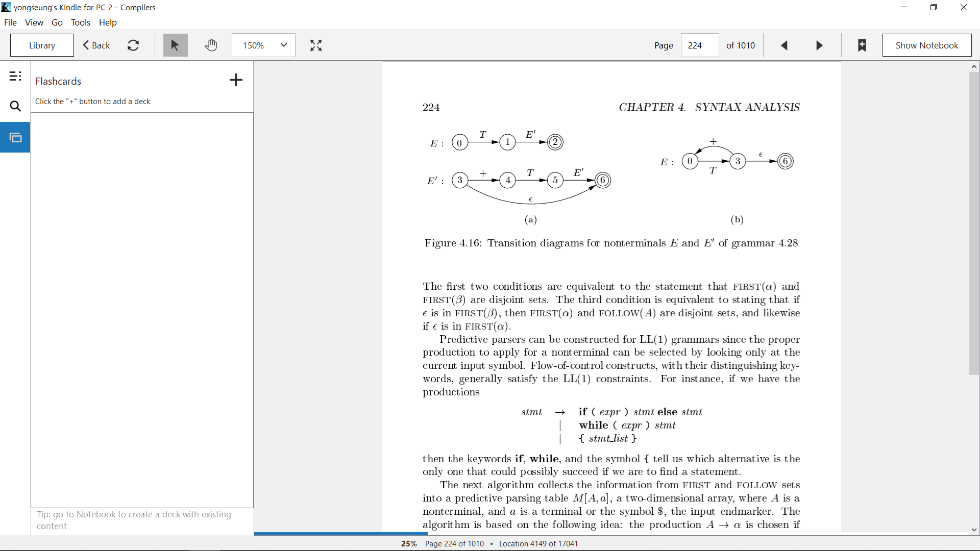Expand the Go menu
This screenshot has height=551, width=980.
click(57, 22)
